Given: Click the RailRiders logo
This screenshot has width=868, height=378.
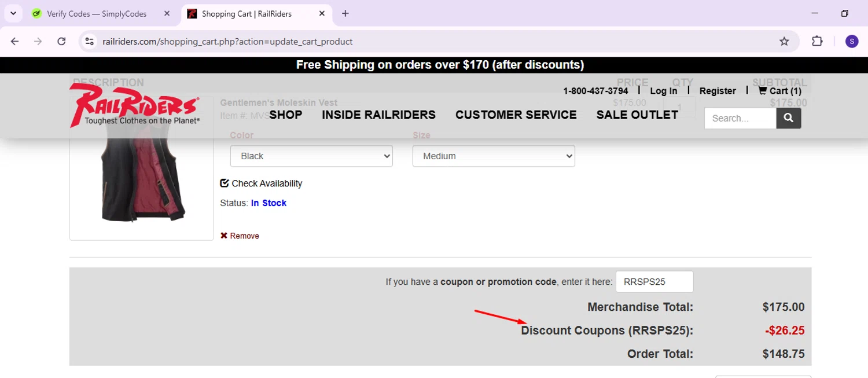Looking at the screenshot, I should coord(135,104).
